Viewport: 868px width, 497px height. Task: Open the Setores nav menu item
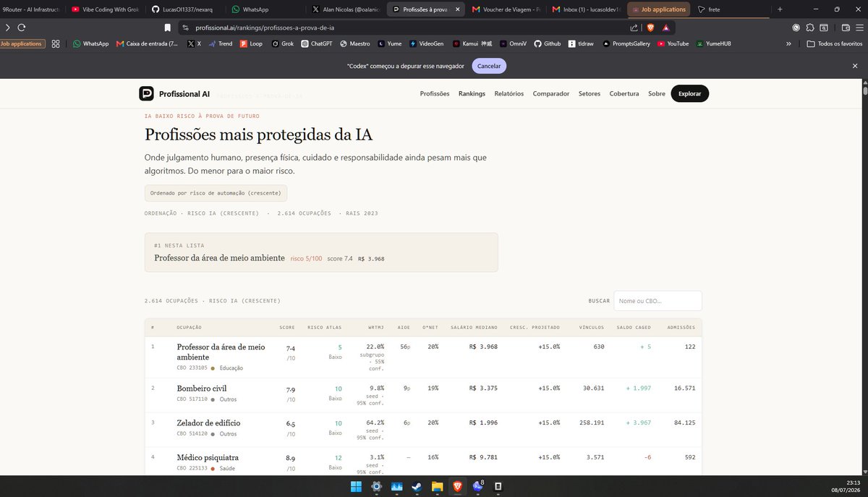[x=590, y=94]
